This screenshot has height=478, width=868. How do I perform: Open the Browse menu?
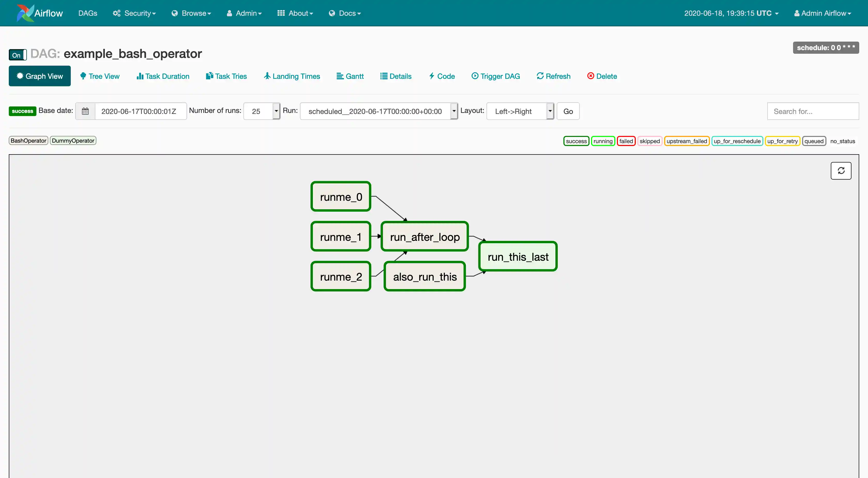(191, 13)
